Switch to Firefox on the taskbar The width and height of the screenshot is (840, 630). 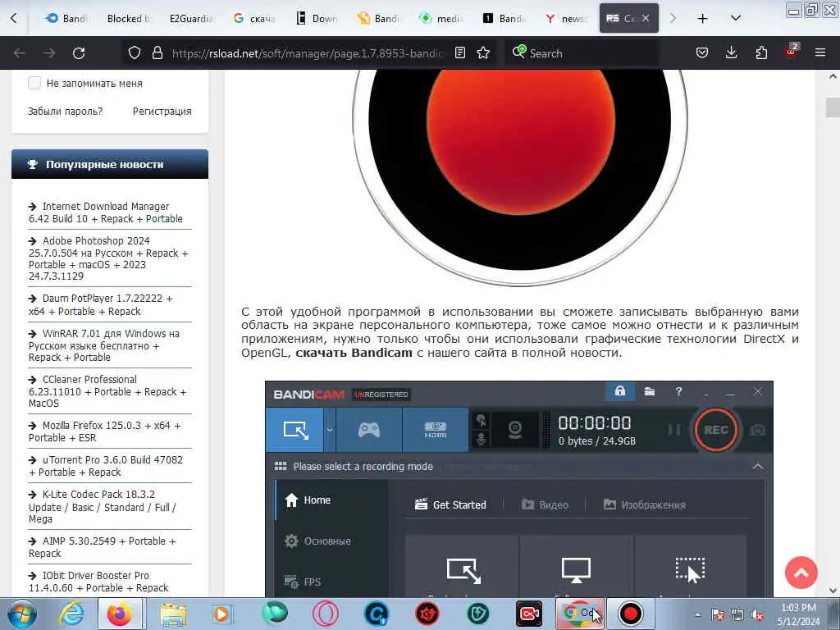click(x=120, y=614)
